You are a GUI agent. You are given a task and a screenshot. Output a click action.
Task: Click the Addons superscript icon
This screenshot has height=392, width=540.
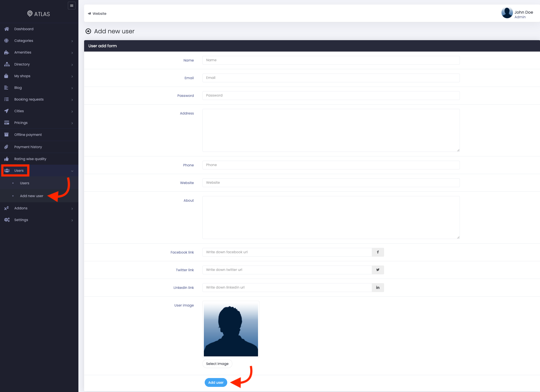pyautogui.click(x=7, y=208)
